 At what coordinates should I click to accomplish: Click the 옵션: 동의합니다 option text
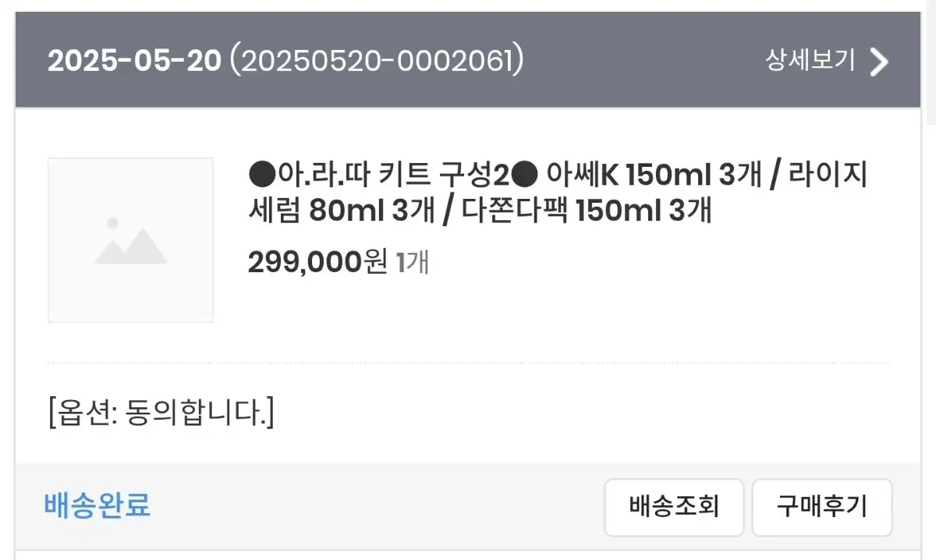pos(161,411)
